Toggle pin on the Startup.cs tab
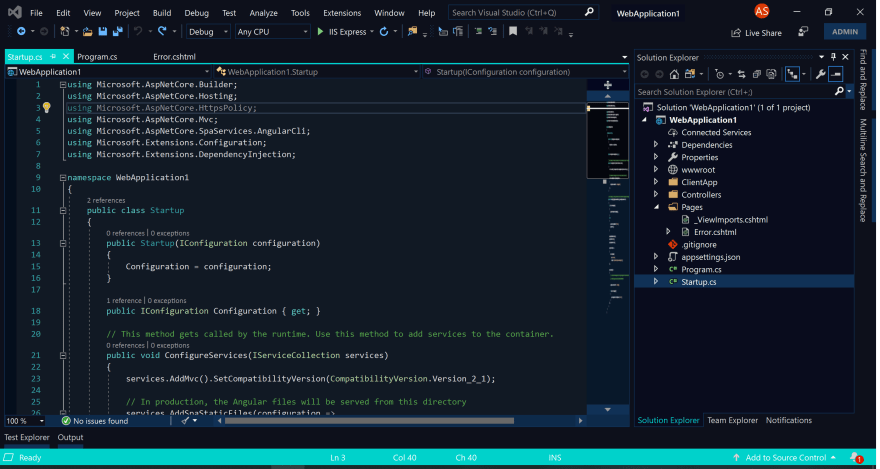The image size is (880, 469). click(x=53, y=57)
